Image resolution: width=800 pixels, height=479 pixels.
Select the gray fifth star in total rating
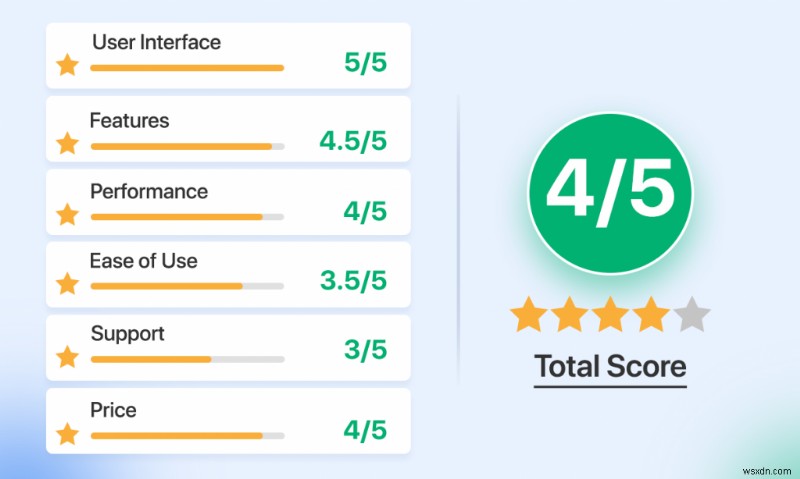click(x=691, y=316)
